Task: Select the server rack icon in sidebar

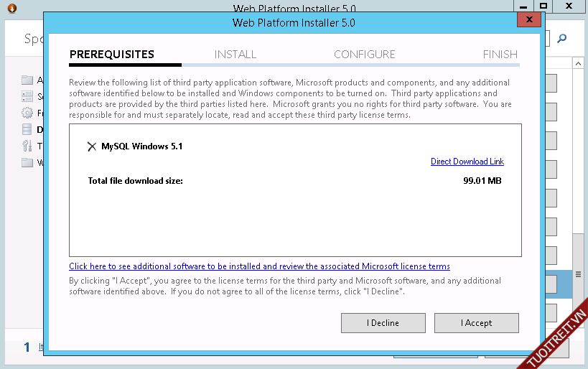Action: click(27, 96)
